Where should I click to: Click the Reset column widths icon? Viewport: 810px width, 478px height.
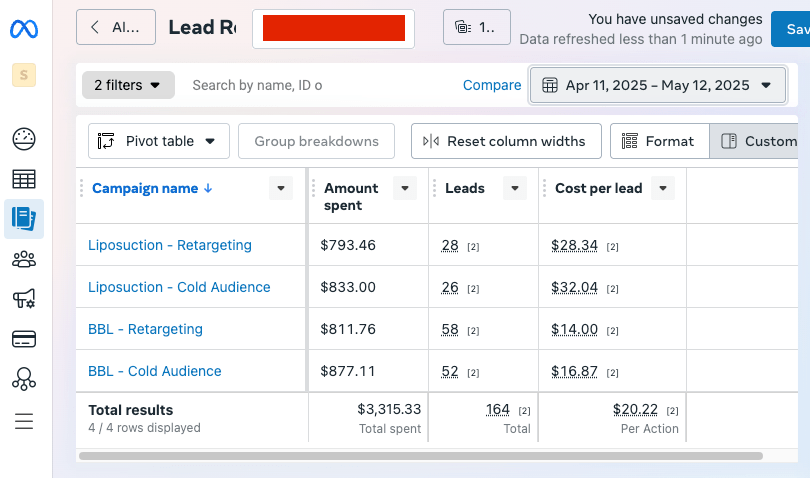(431, 141)
